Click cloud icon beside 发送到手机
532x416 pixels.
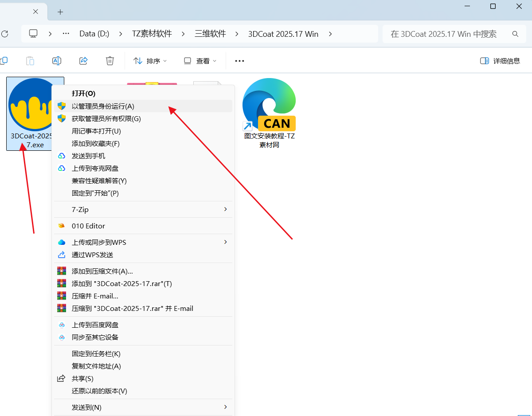coord(62,156)
